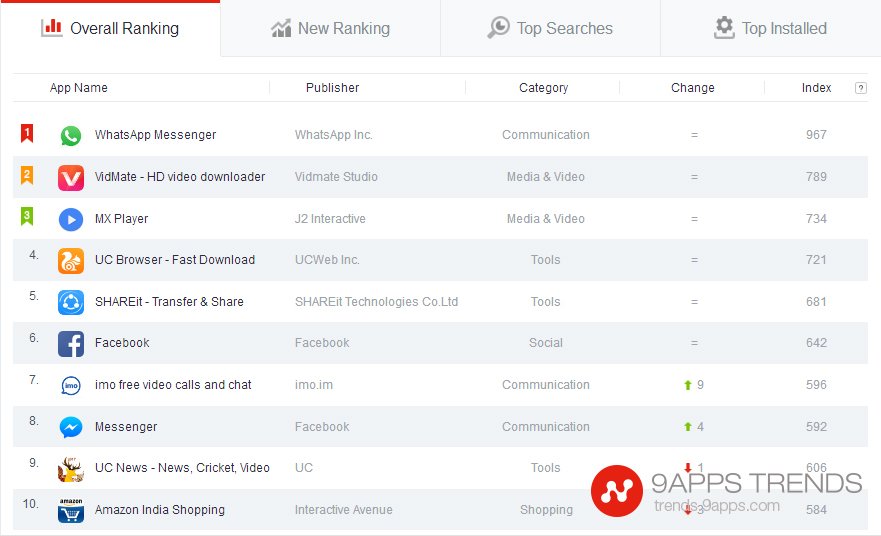Click the SHAREit app icon
The image size is (881, 536).
pyautogui.click(x=71, y=302)
